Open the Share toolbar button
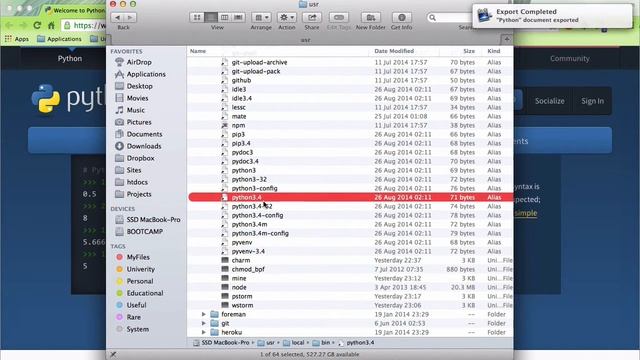 312,17
